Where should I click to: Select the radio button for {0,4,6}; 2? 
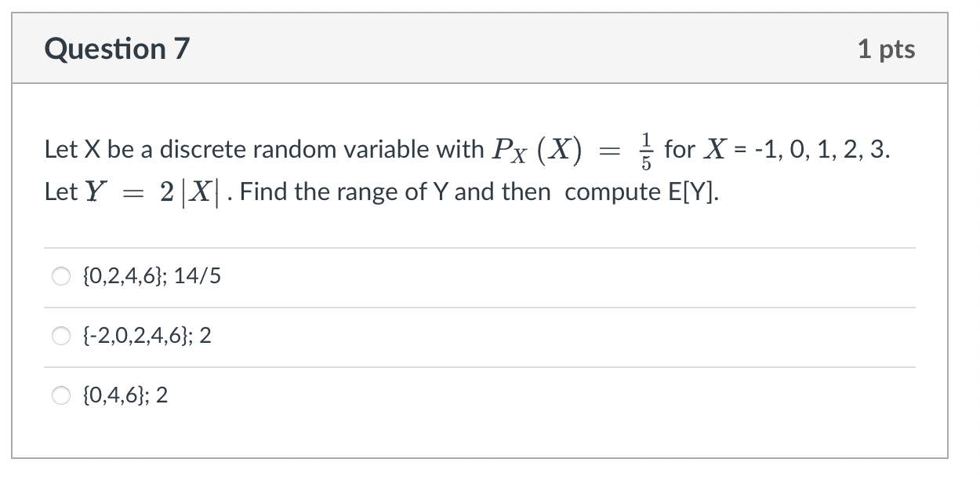pos(61,395)
